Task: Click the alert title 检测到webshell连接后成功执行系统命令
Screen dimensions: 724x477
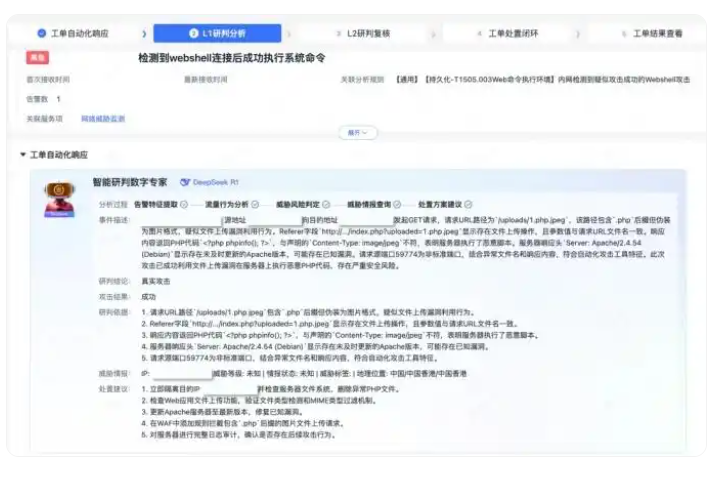Action: tap(232, 58)
